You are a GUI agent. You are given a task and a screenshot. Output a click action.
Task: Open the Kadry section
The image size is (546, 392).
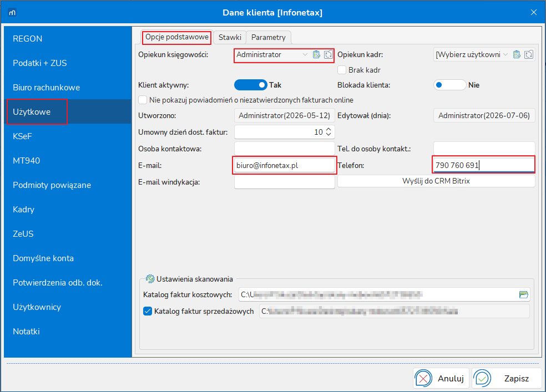pos(68,210)
